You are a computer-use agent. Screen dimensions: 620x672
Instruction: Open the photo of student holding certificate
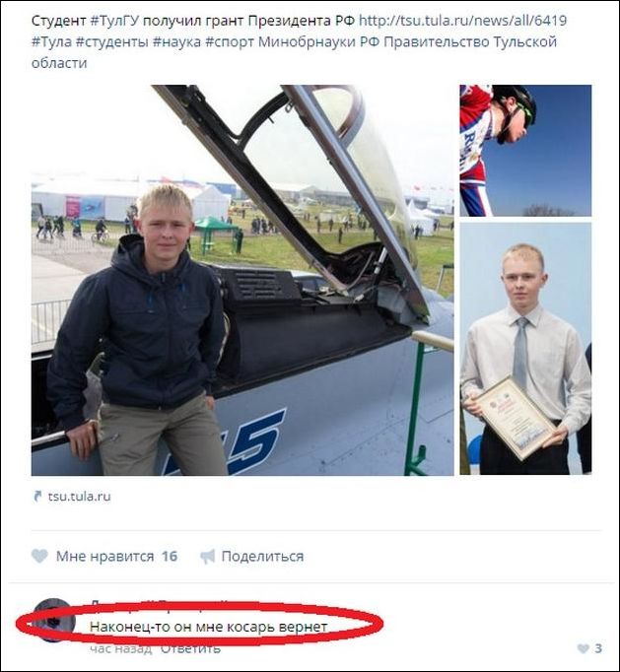point(525,349)
